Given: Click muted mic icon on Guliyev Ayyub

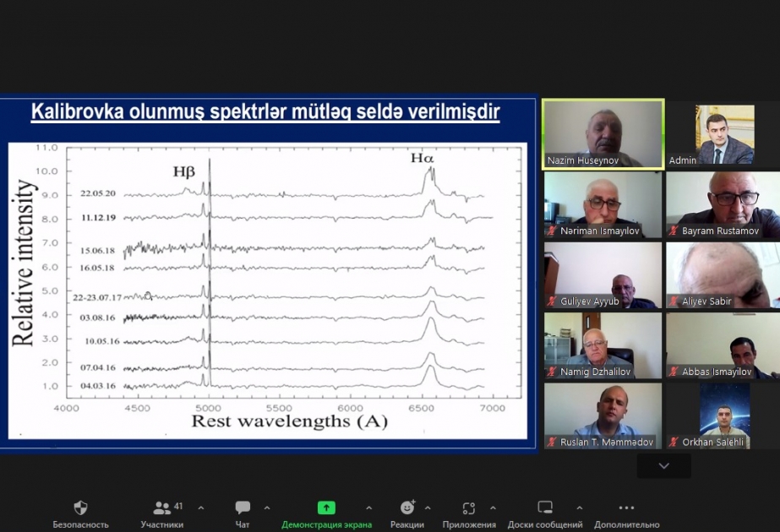Looking at the screenshot, I should (x=552, y=301).
